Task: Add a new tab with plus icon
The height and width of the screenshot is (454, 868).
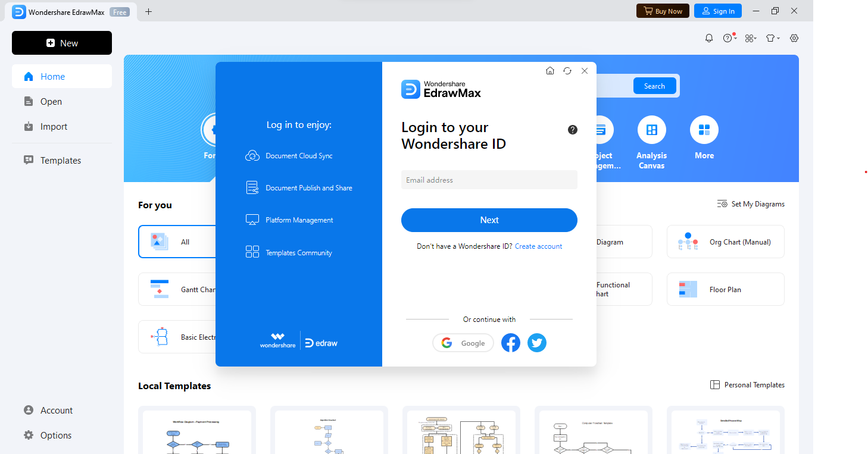Action: click(x=149, y=11)
